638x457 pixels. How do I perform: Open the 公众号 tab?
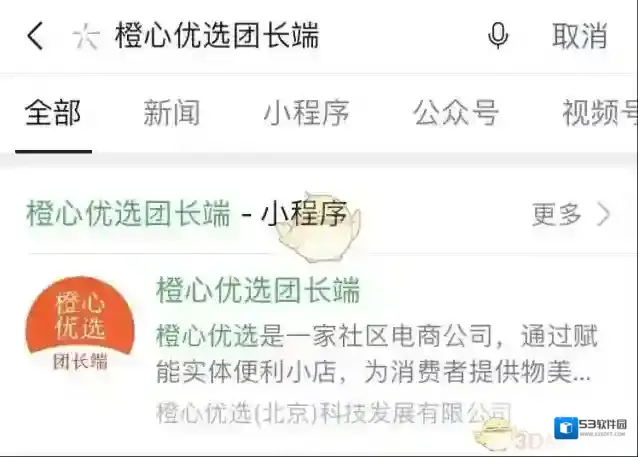pyautogui.click(x=456, y=113)
